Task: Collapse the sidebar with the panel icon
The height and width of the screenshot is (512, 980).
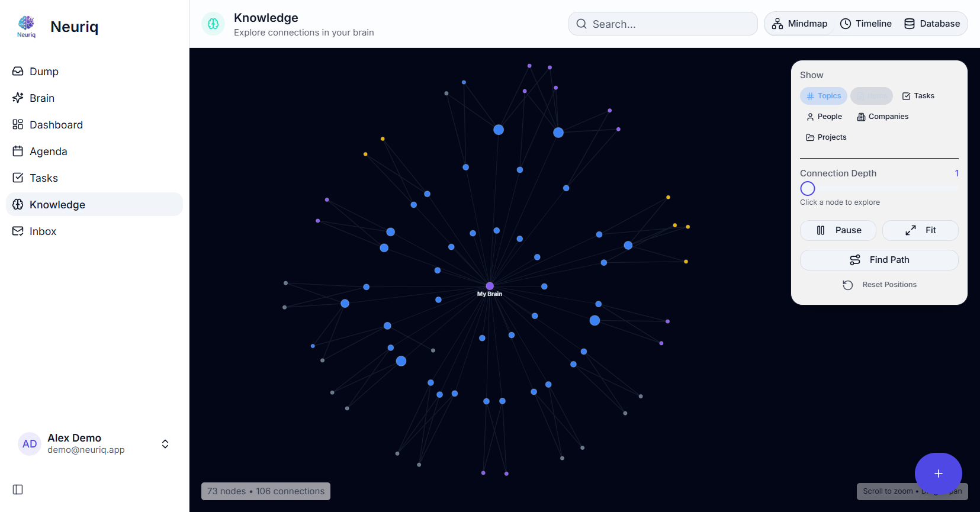Action: 18,490
